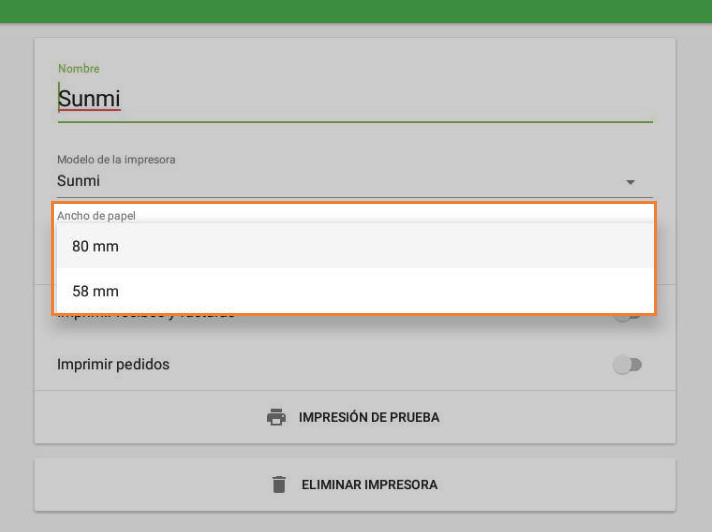Click the green Nombre field label
712x532 pixels.
click(79, 68)
